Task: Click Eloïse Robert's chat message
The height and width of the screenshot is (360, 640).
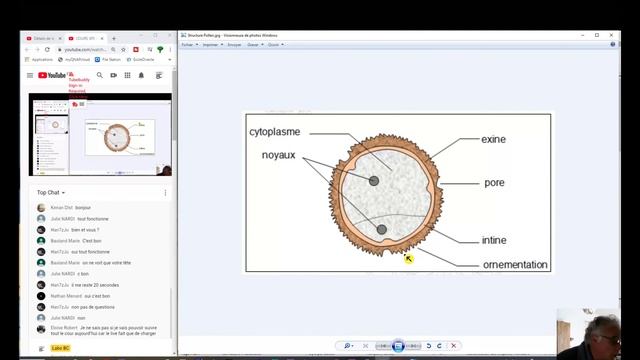Action: 104,331
